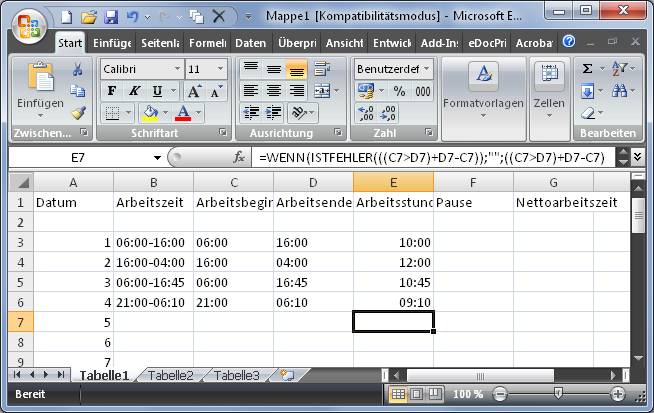Insert AutoSum with the sigma icon
The width and height of the screenshot is (654, 413).
coord(587,68)
